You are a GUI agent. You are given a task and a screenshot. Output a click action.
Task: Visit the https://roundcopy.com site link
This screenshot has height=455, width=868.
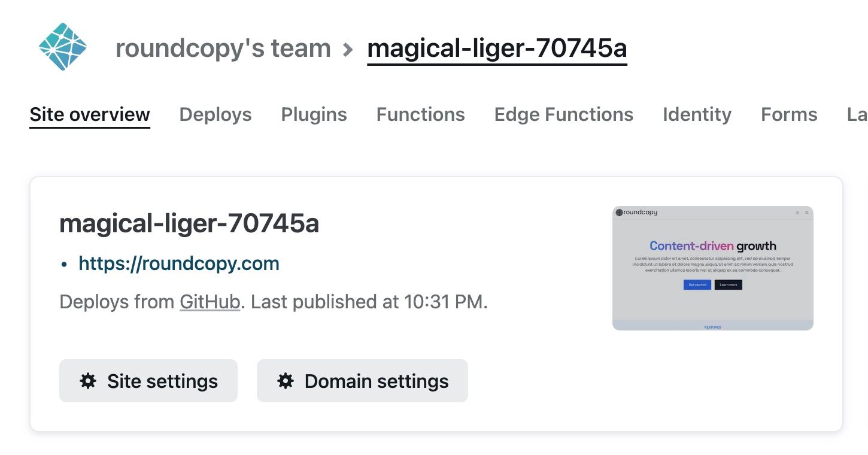coord(179,263)
